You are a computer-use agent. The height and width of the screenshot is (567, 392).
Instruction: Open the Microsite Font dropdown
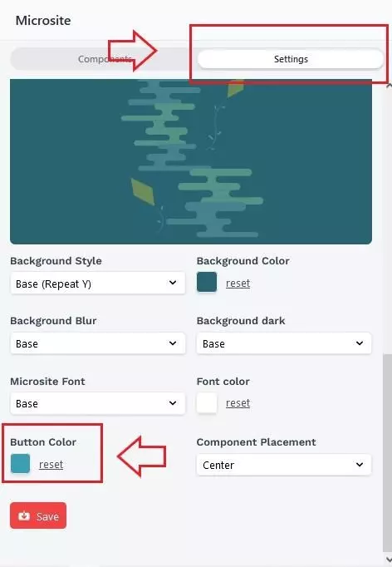[x=97, y=403]
